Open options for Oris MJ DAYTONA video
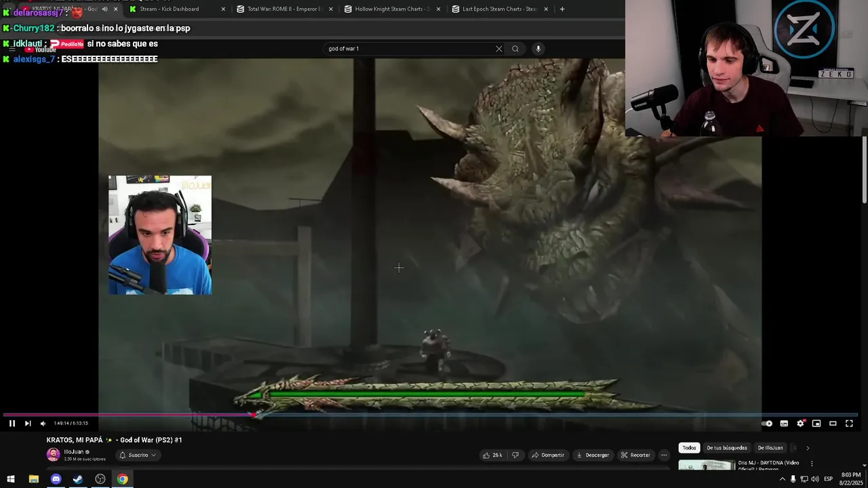This screenshot has width=868, height=488. point(812,464)
